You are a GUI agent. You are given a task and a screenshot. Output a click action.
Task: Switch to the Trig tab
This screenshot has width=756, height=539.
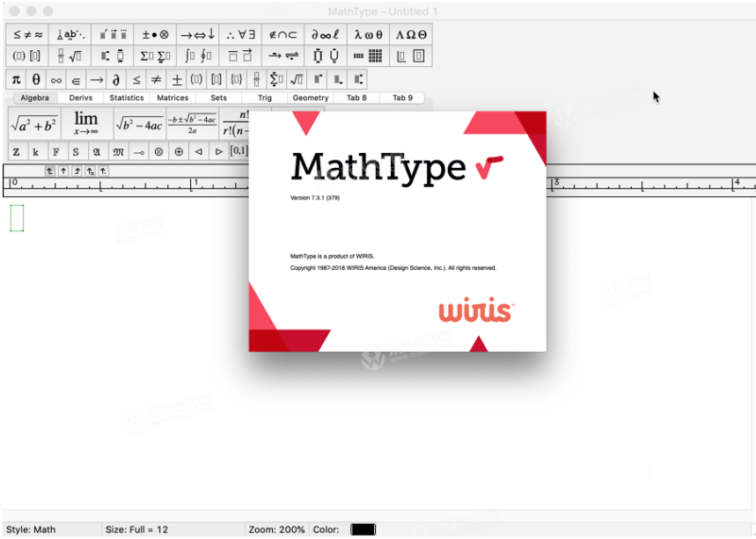click(265, 98)
